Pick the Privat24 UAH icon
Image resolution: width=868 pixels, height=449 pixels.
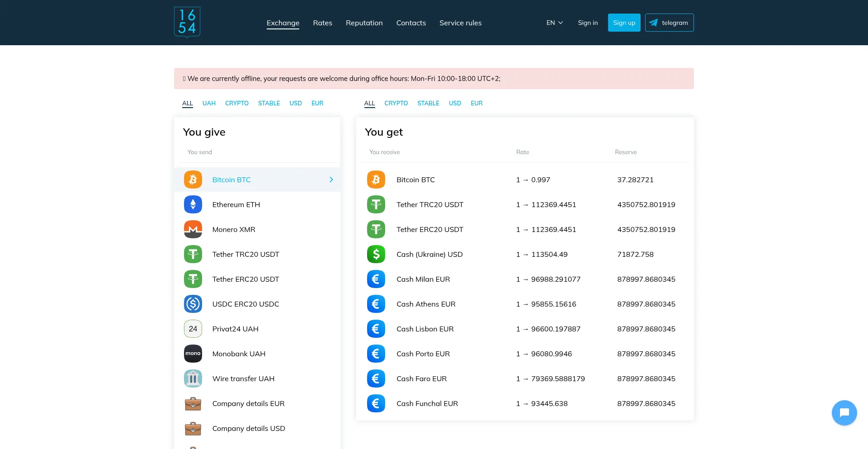(193, 329)
